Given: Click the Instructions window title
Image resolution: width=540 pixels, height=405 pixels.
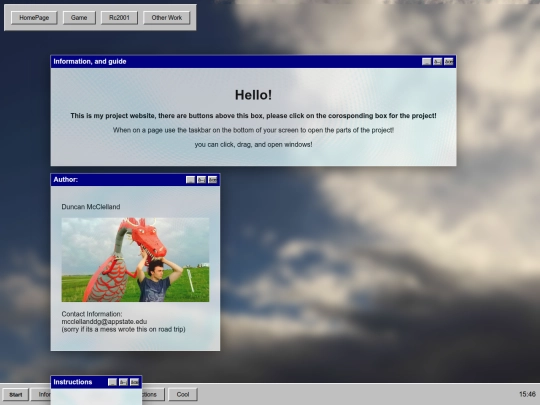Looking at the screenshot, I should tap(73, 382).
